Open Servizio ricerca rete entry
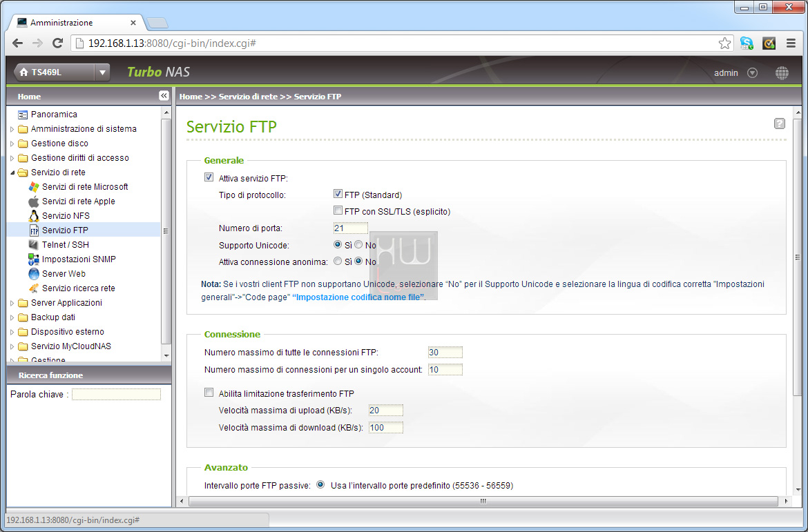808x532 pixels. tap(78, 288)
